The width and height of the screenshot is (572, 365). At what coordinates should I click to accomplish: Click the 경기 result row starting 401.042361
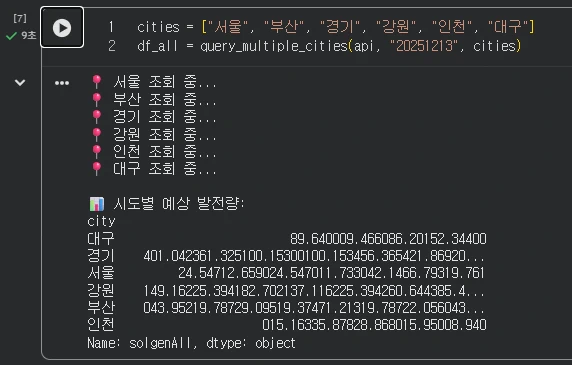click(314, 256)
